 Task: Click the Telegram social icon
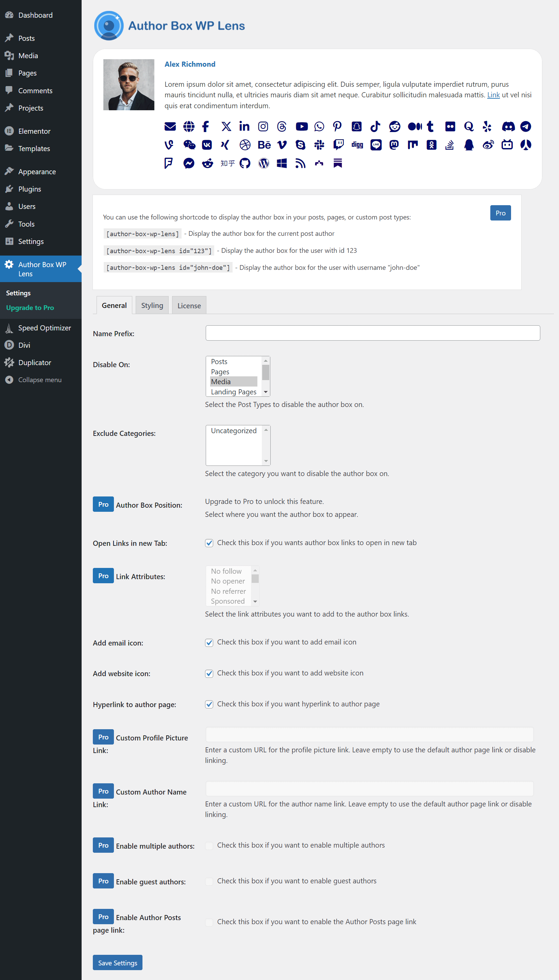526,126
